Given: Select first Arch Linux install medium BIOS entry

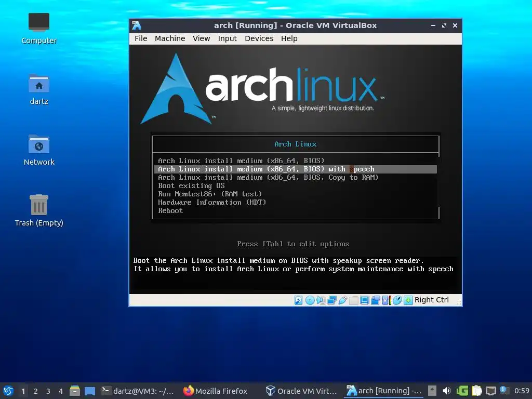Looking at the screenshot, I should pos(296,161).
